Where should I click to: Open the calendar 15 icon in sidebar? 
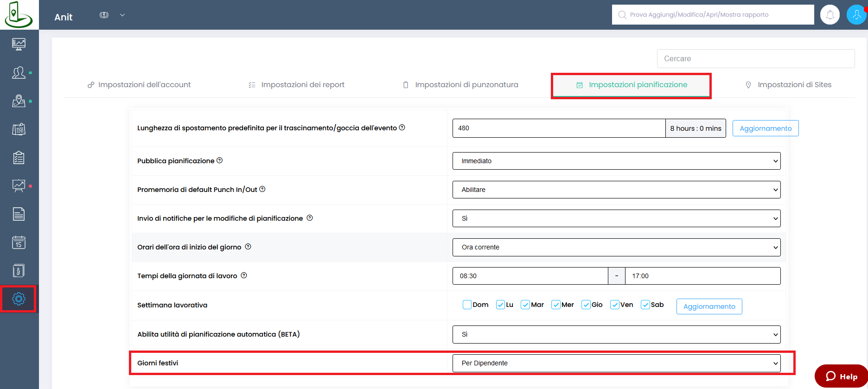click(x=19, y=242)
